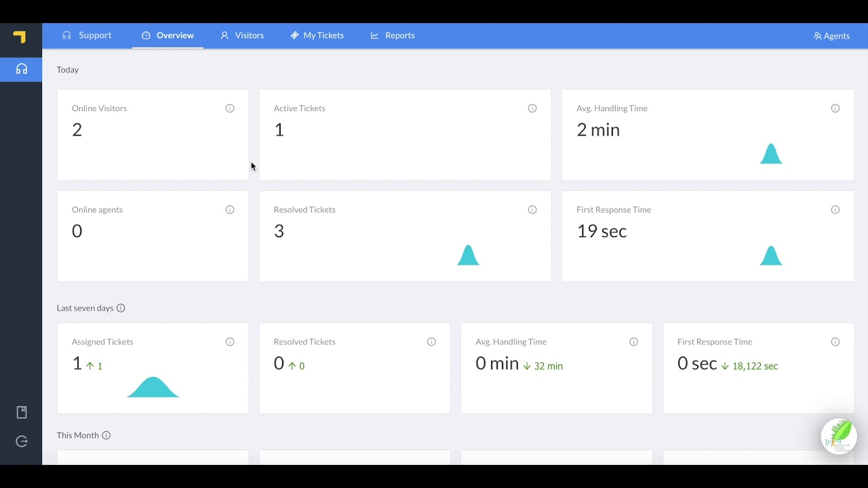Click the Active Tickets info icon
This screenshot has height=488, width=868.
(x=532, y=108)
